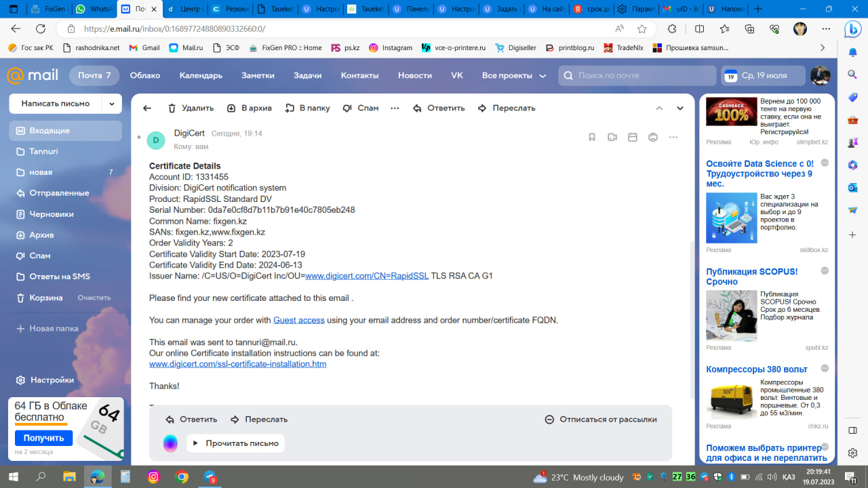Open the Guest access link
Screen dimensions: 868x488
point(299,320)
